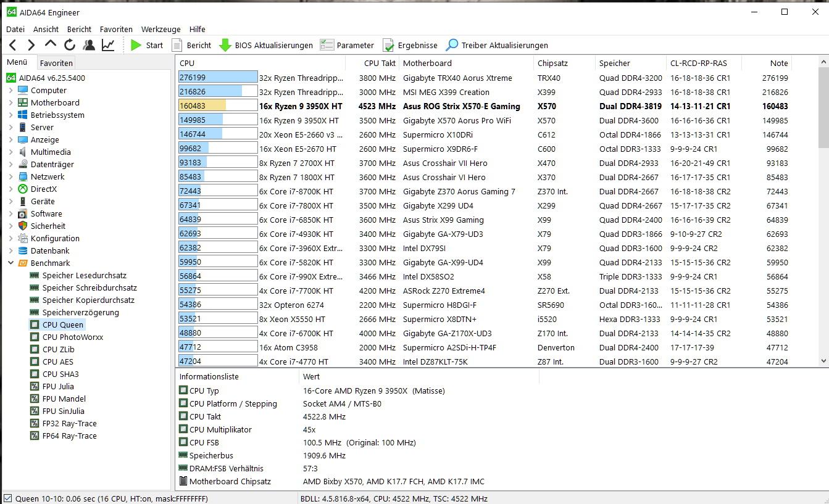829x504 pixels.
Task: Select the CPU ZLib benchmark
Action: (x=52, y=349)
